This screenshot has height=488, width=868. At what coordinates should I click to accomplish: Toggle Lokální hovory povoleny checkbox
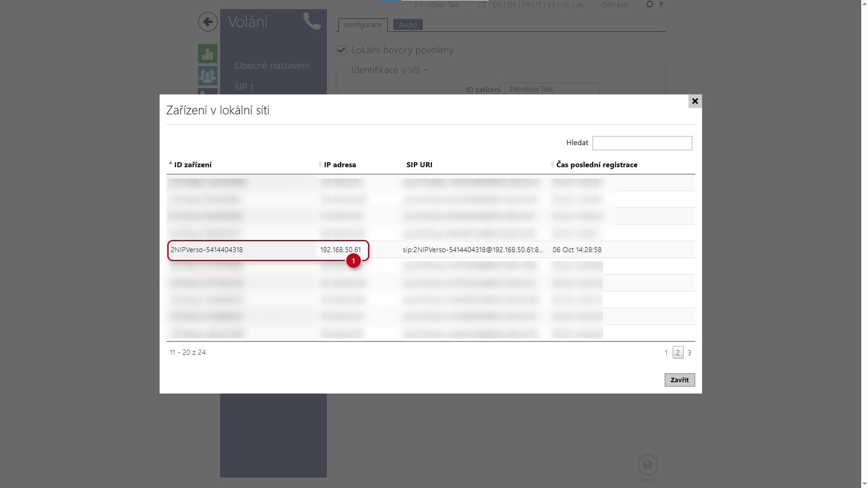point(341,50)
